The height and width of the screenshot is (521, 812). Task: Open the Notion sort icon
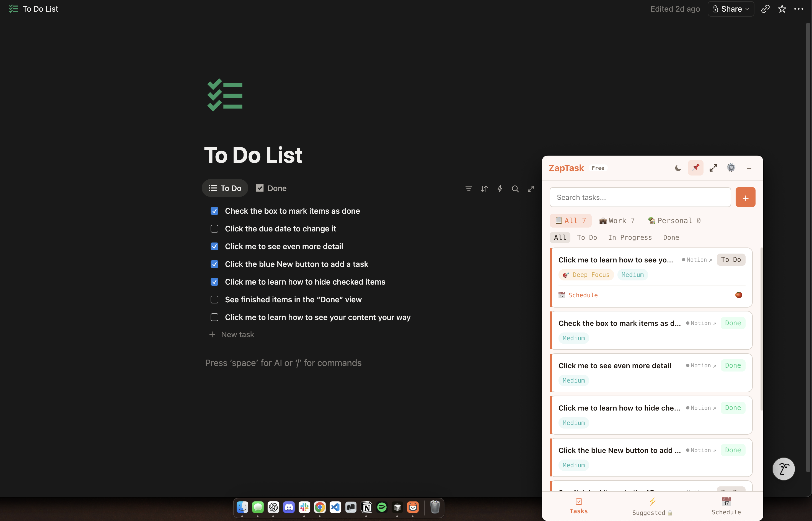point(484,189)
